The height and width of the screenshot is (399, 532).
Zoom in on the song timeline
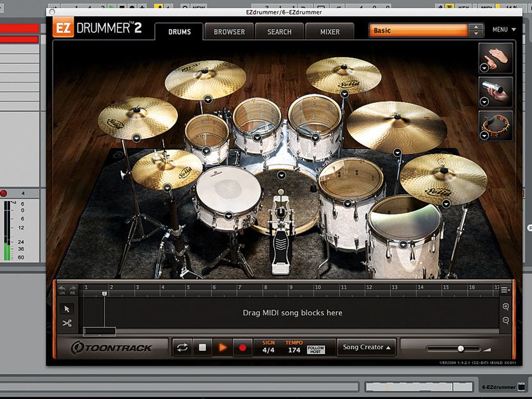[x=507, y=305]
